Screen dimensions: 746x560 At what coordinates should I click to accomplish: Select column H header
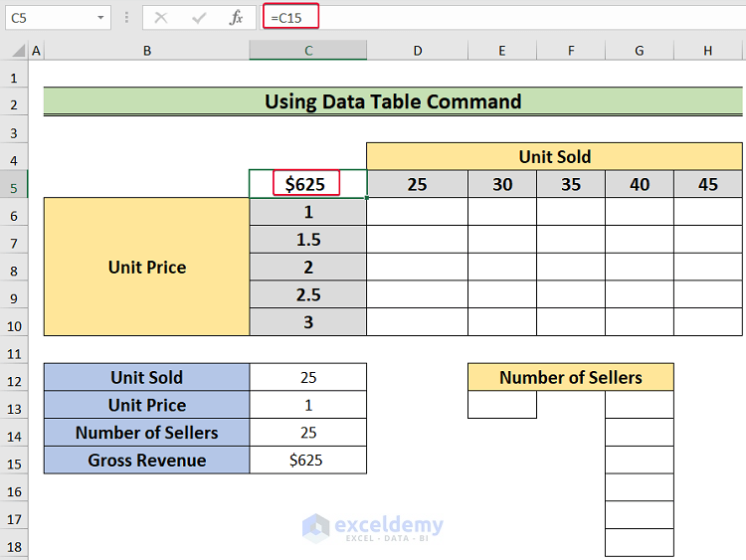pyautogui.click(x=707, y=51)
